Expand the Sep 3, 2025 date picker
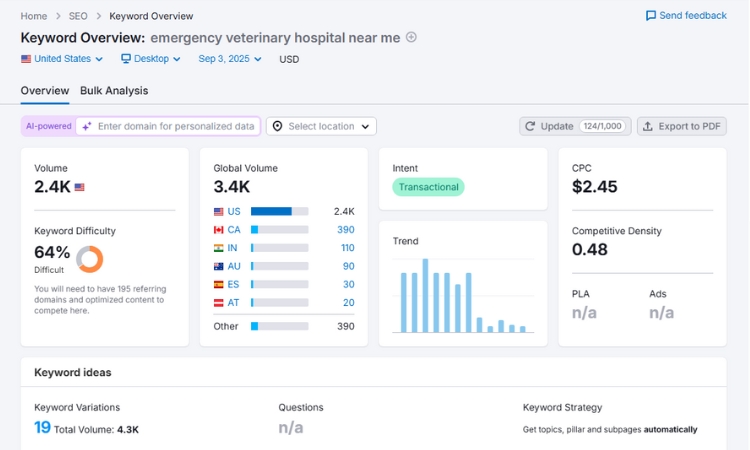Image resolution: width=750 pixels, height=450 pixels. coord(230,59)
